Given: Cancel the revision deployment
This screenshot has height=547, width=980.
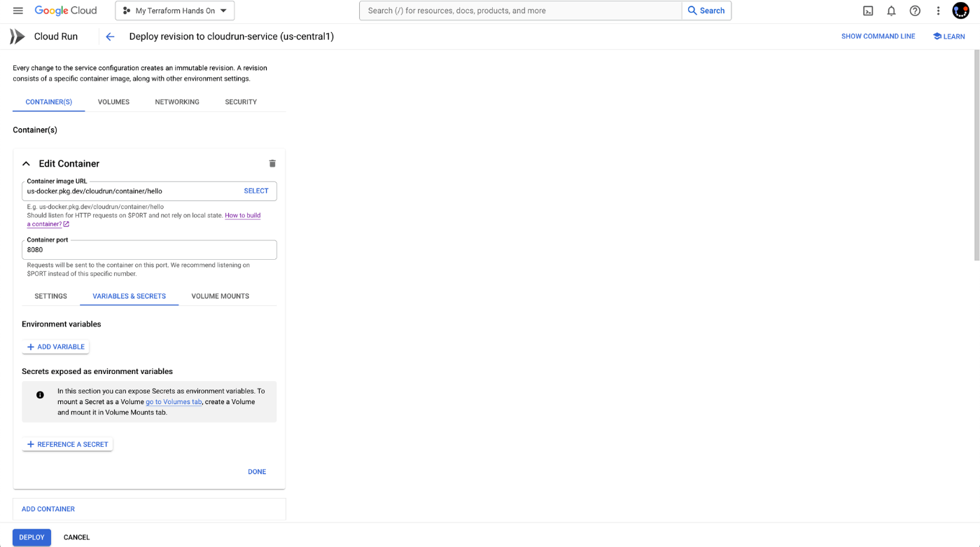Looking at the screenshot, I should tap(77, 537).
